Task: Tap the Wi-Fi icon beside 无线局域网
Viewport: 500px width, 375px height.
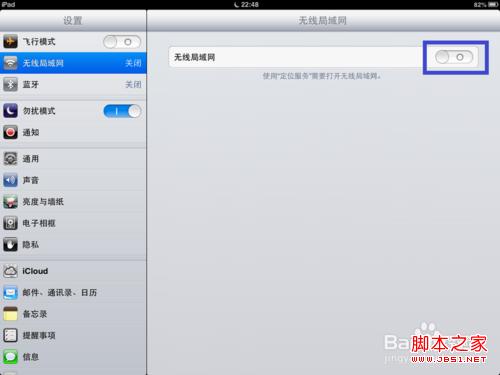Action: (x=10, y=63)
